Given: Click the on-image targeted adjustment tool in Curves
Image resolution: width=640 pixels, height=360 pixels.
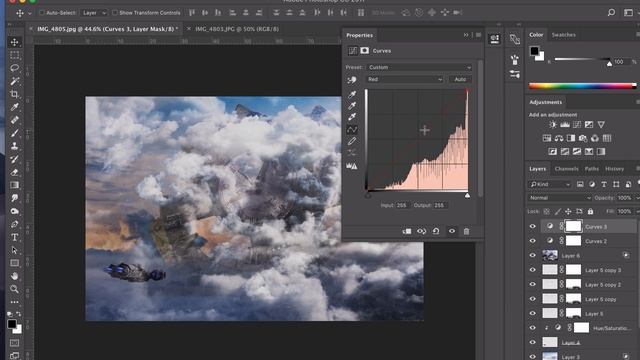Looking at the screenshot, I should coord(352,80).
